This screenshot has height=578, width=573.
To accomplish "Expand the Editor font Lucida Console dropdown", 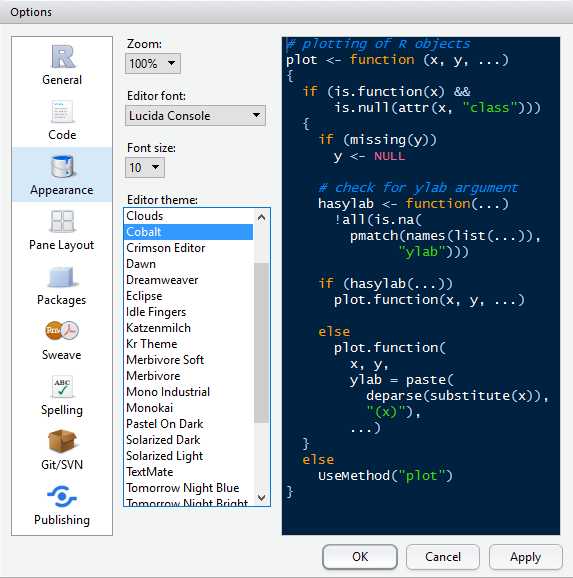I will pyautogui.click(x=195, y=116).
